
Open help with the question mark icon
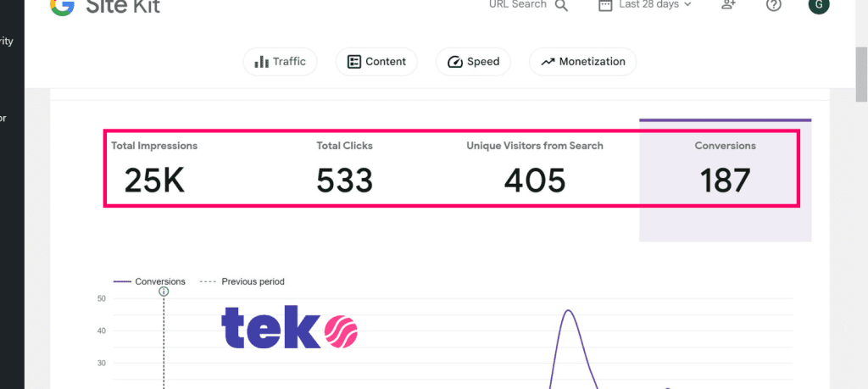tap(773, 5)
